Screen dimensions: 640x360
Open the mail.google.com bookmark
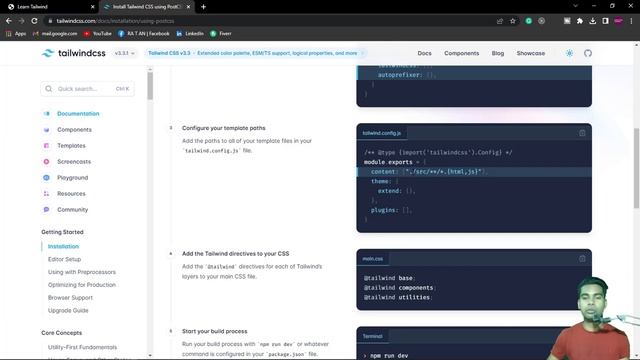[55, 33]
